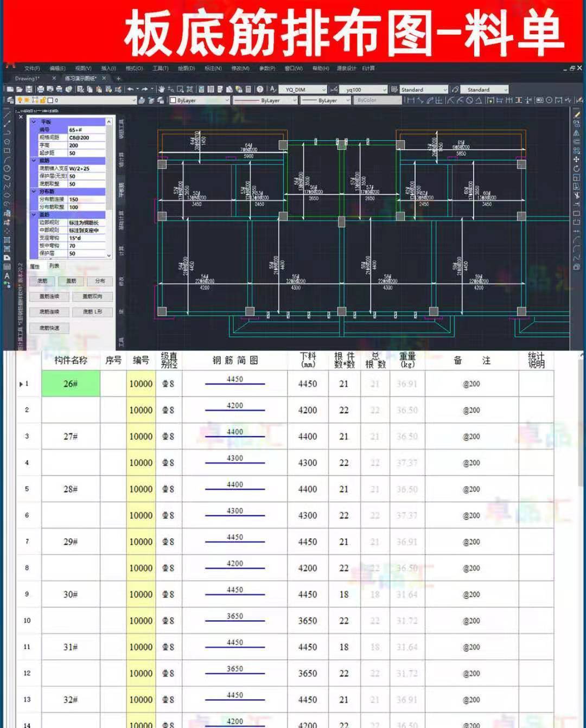Open the 格式(O) menu

point(134,68)
